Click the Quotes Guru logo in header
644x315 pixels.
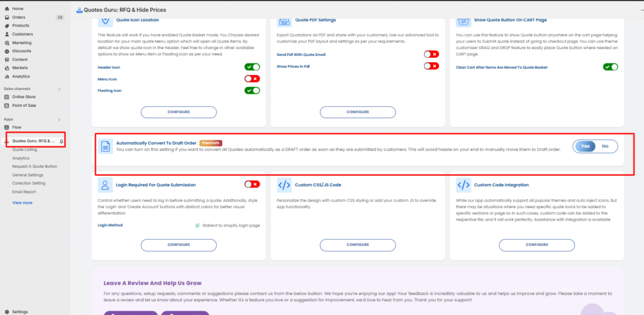[79, 10]
